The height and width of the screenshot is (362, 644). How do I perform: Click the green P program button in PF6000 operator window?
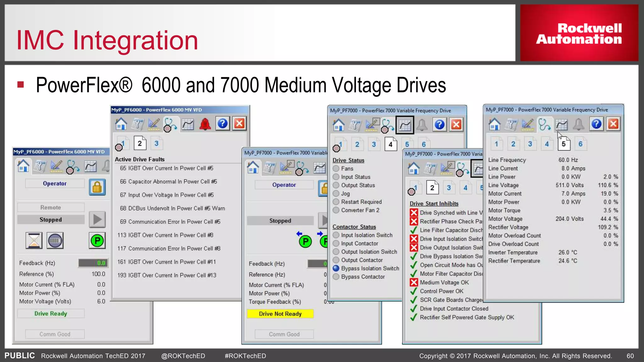click(x=97, y=241)
